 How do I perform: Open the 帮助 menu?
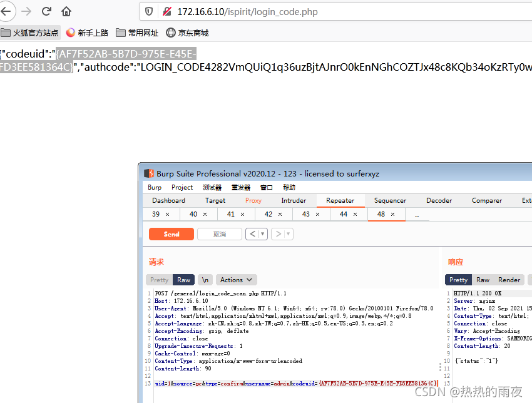click(289, 187)
